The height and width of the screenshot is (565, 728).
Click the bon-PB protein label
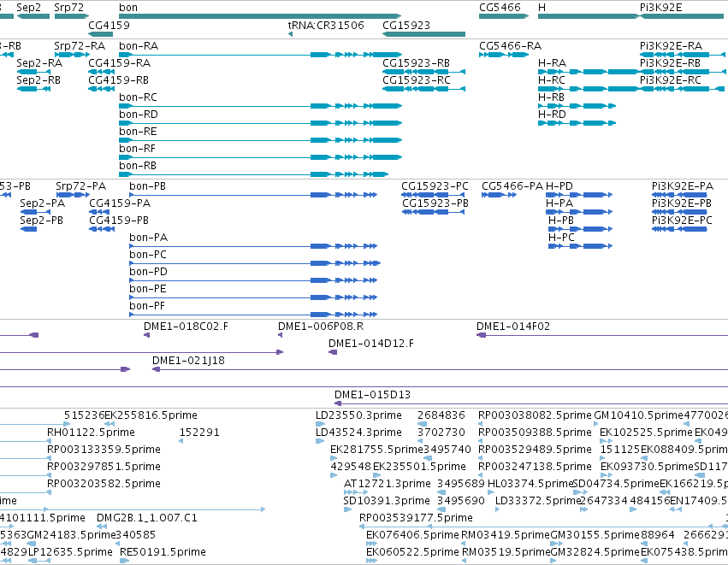(x=148, y=186)
